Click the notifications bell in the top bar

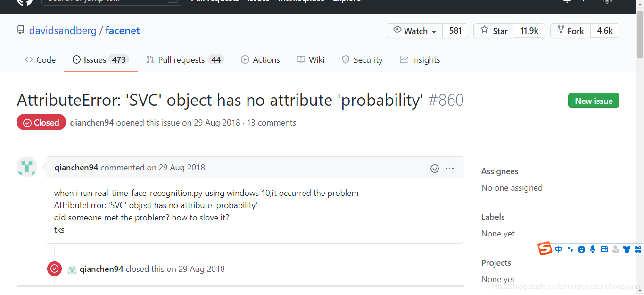pos(567,1)
